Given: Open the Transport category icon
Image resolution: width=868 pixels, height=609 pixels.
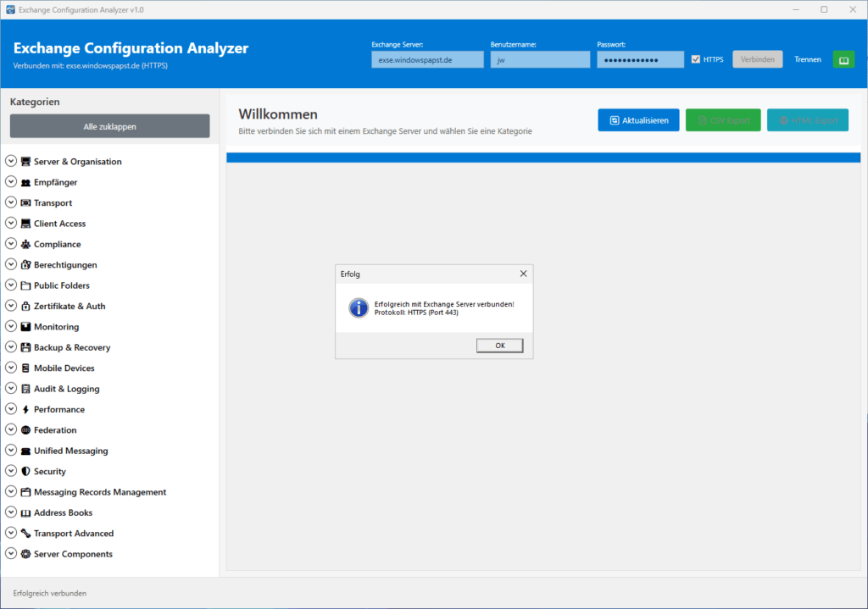Looking at the screenshot, I should click(x=24, y=202).
